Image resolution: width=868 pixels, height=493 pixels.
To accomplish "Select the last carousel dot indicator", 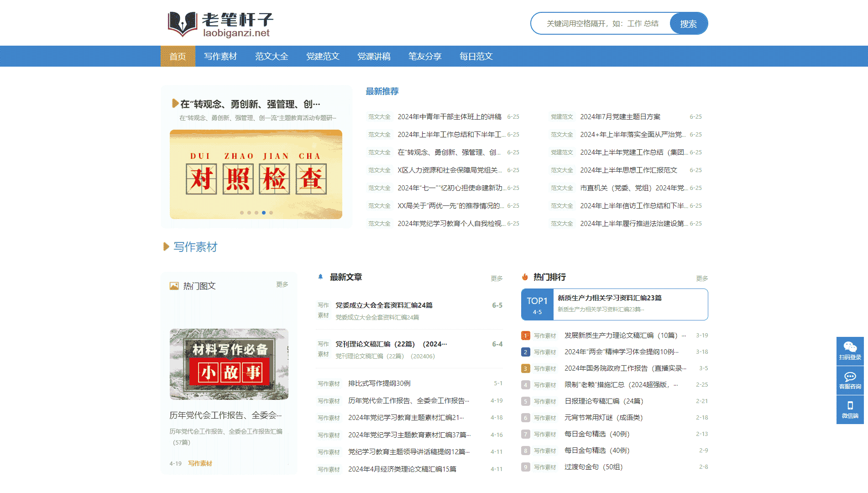I will 271,213.
